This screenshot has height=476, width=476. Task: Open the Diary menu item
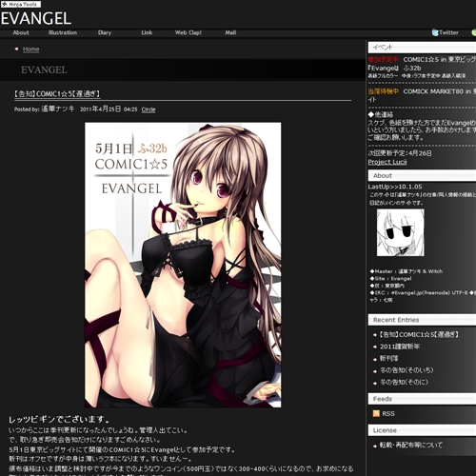click(105, 32)
